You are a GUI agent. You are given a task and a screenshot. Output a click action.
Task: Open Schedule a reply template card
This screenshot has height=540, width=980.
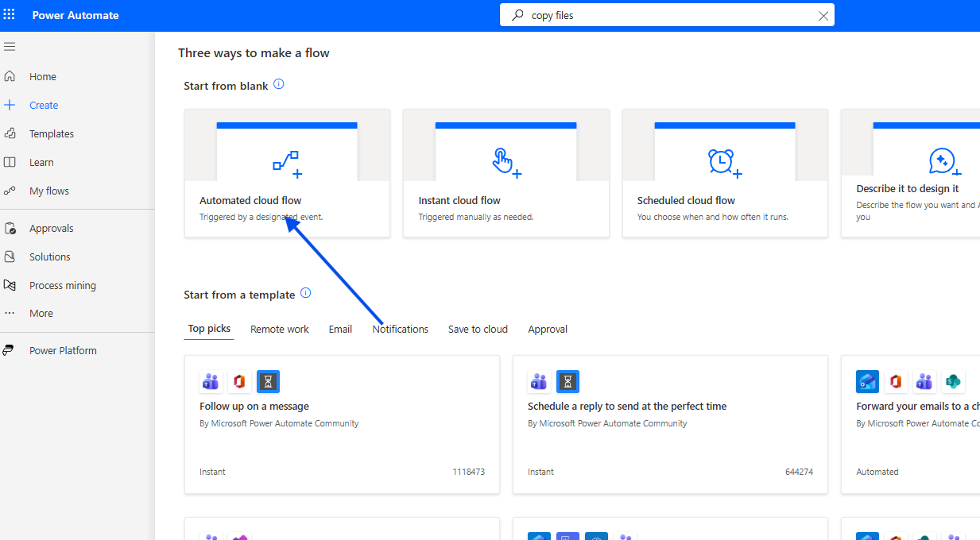coord(669,424)
